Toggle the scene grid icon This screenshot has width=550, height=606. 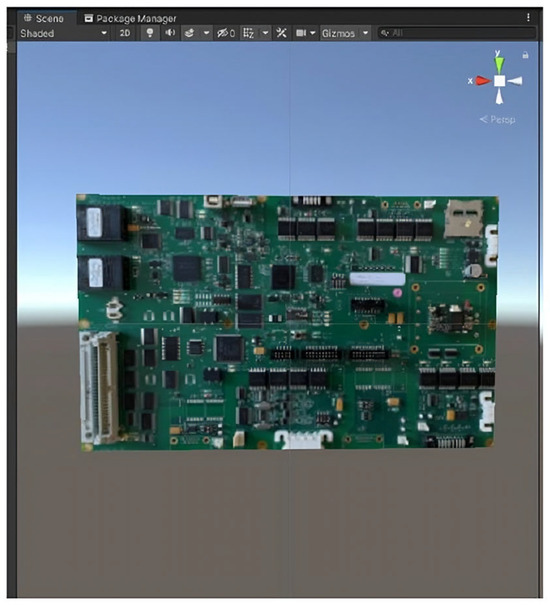point(249,33)
